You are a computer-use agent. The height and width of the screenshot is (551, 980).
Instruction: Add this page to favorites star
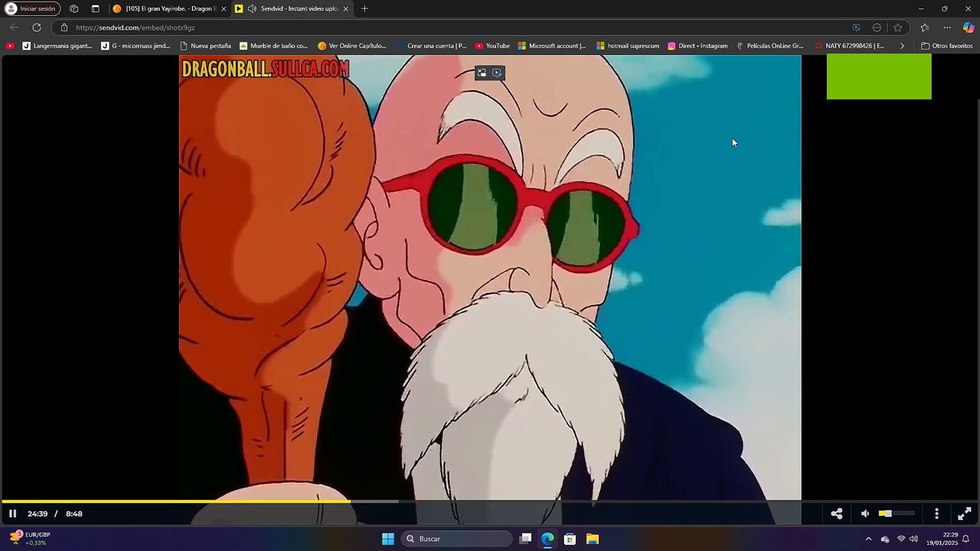(x=897, y=28)
